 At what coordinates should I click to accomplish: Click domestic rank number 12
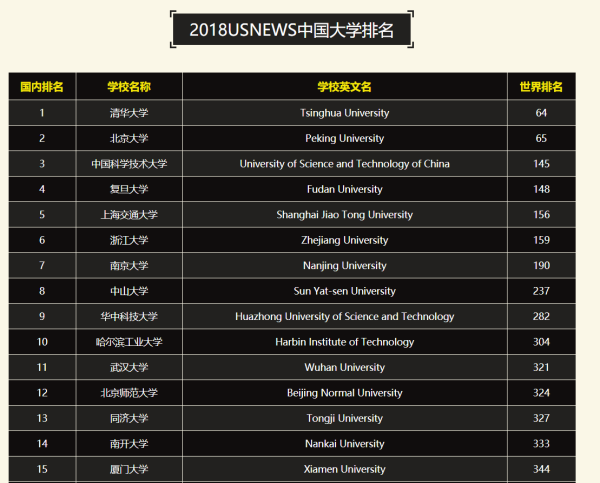pyautogui.click(x=42, y=393)
